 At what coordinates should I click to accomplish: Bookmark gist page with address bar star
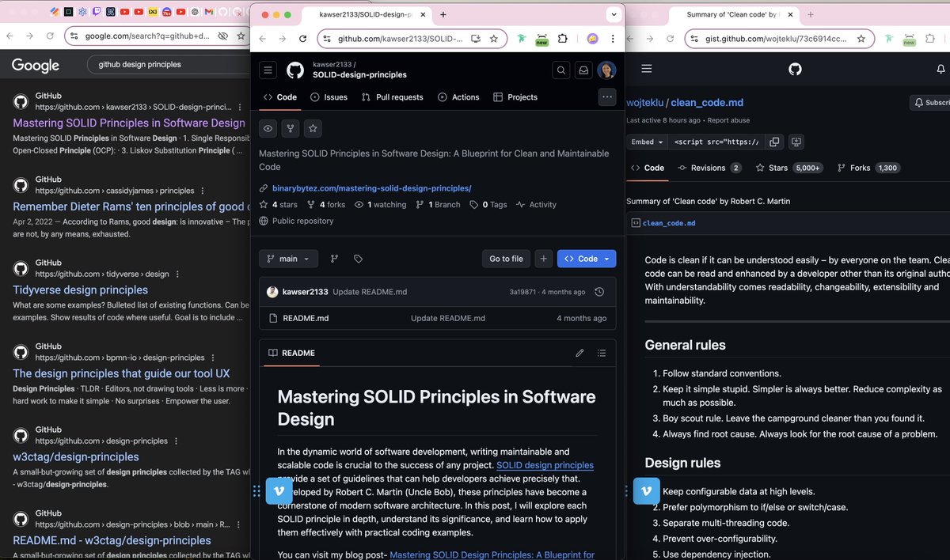click(x=862, y=39)
